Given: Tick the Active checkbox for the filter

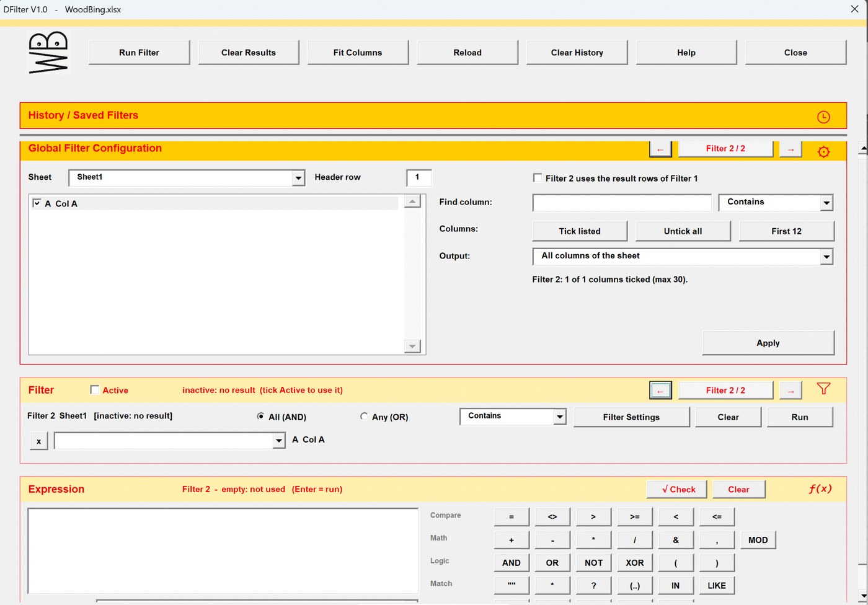Looking at the screenshot, I should point(95,390).
